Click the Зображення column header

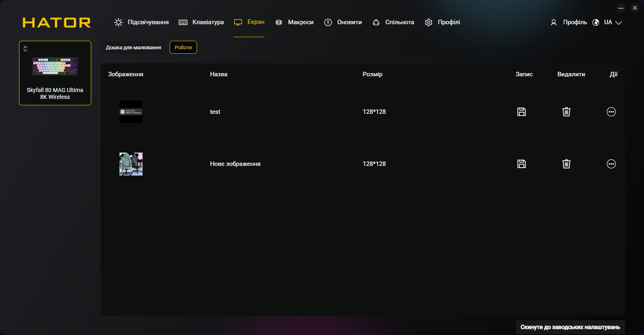click(x=126, y=74)
